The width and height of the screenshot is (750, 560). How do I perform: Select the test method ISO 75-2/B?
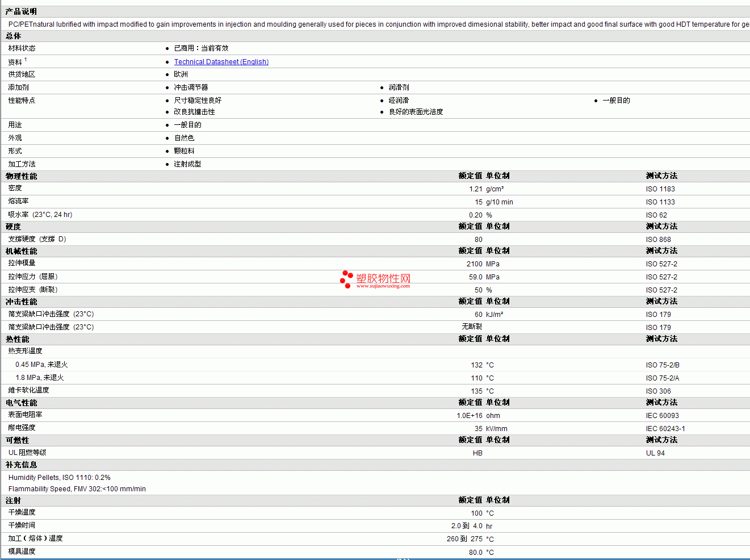click(x=663, y=365)
